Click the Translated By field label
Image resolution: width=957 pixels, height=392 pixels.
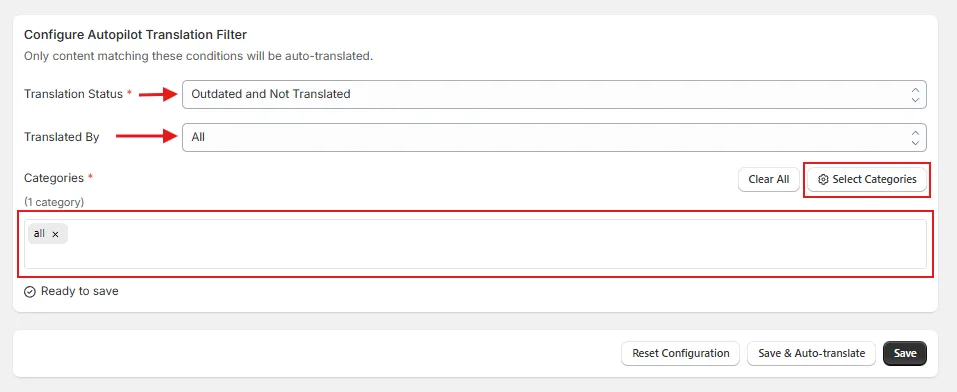(62, 137)
